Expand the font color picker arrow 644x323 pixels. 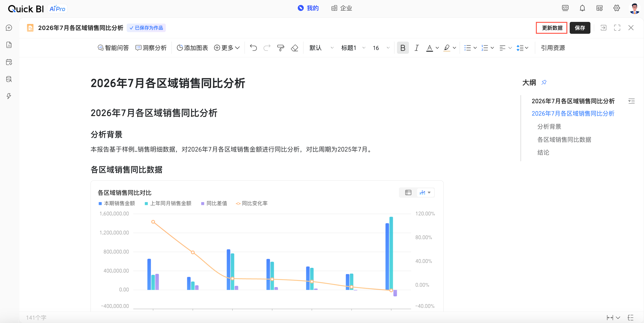pos(437,48)
